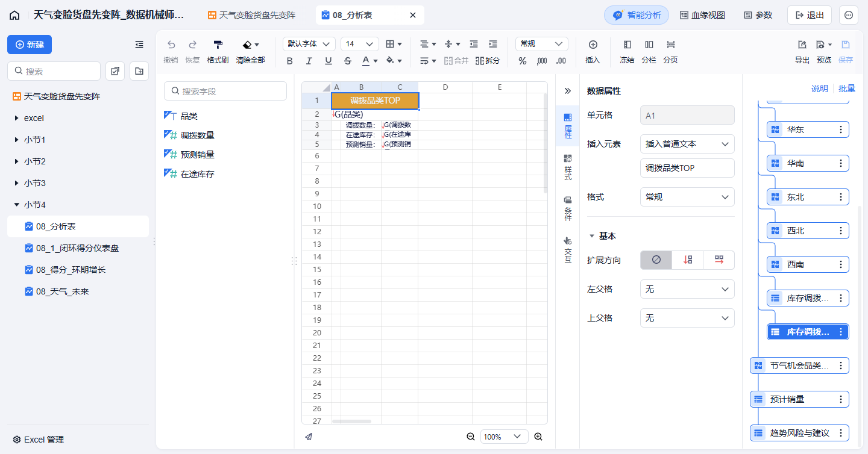Click the page break (分页) icon
This screenshot has height=454, width=868.
(670, 45)
